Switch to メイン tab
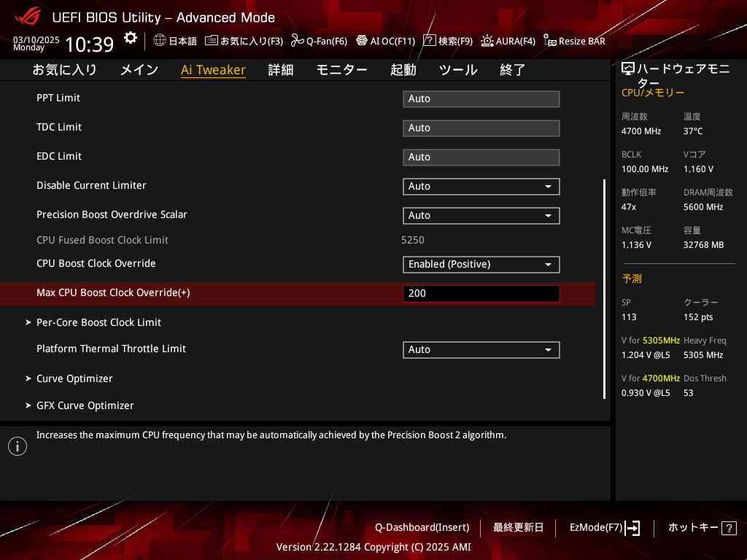This screenshot has width=747, height=560. (139, 70)
